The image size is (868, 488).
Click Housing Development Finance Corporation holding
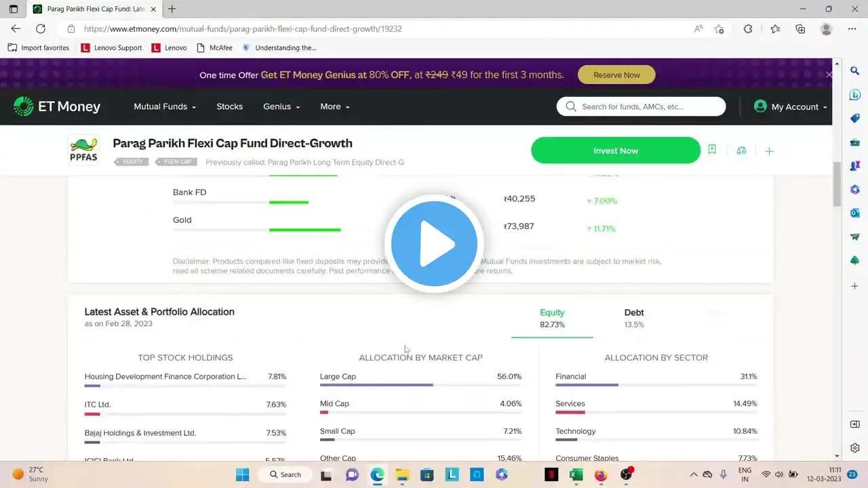(x=165, y=376)
